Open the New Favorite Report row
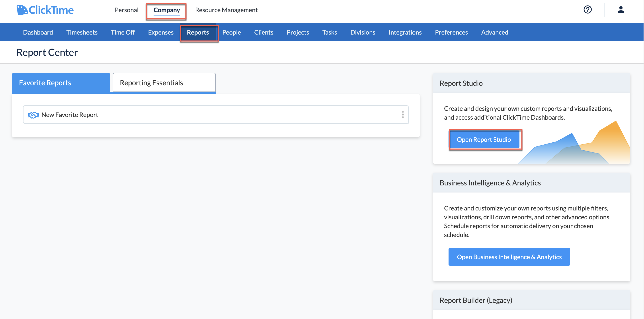 pyautogui.click(x=216, y=115)
